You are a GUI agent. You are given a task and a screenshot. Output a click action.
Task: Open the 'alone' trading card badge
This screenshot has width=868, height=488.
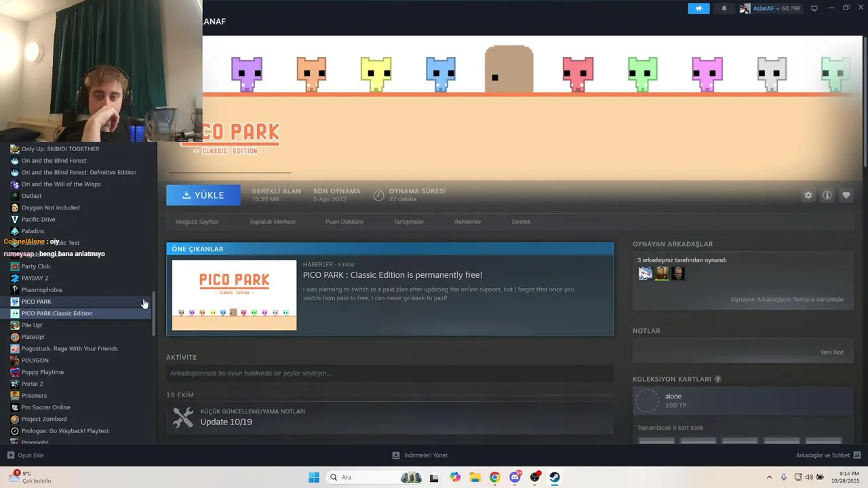[x=743, y=401]
